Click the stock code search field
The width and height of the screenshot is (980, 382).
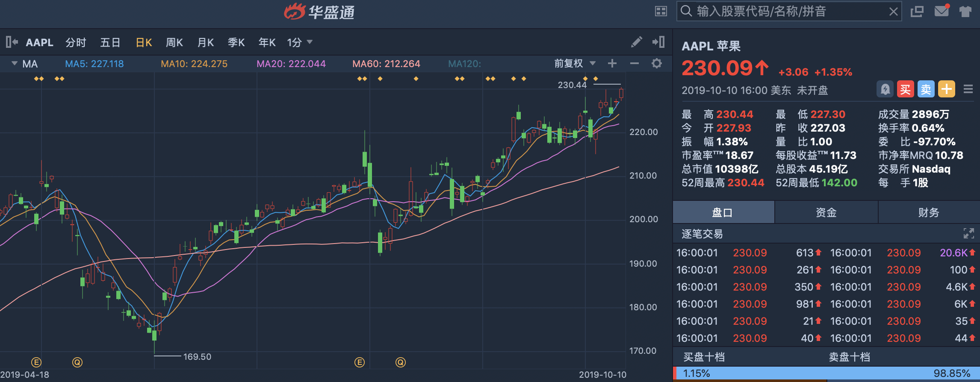tap(787, 11)
